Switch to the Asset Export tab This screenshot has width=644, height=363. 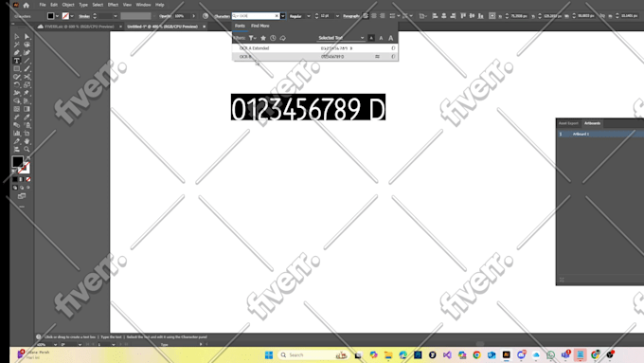coord(568,123)
